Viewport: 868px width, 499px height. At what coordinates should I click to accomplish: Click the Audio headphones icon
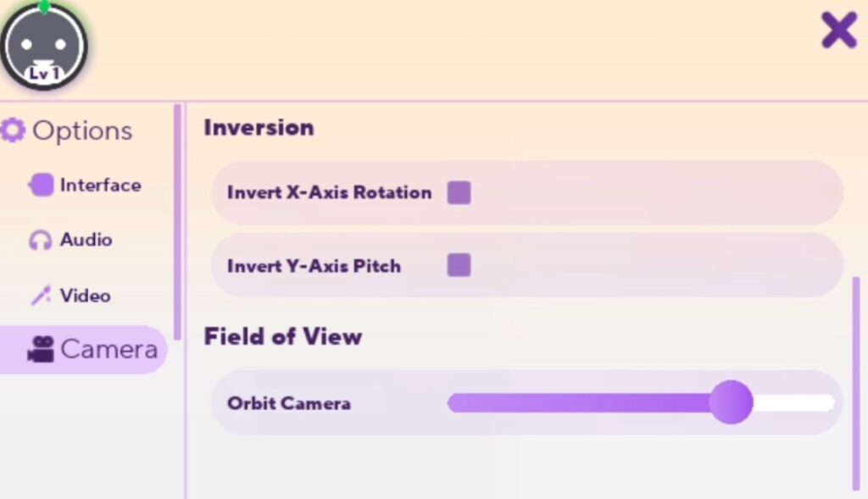coord(40,241)
